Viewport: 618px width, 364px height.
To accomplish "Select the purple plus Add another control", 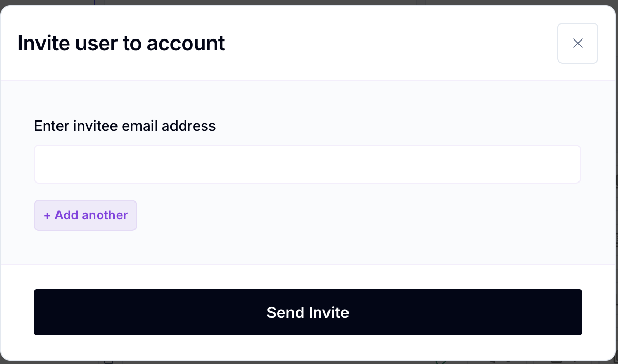I will (85, 215).
